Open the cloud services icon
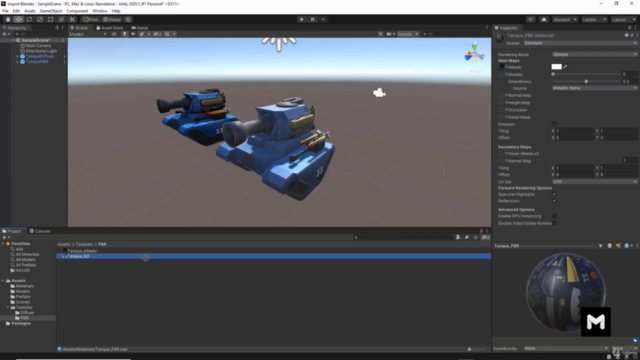The image size is (640, 360). pyautogui.click(x=544, y=20)
